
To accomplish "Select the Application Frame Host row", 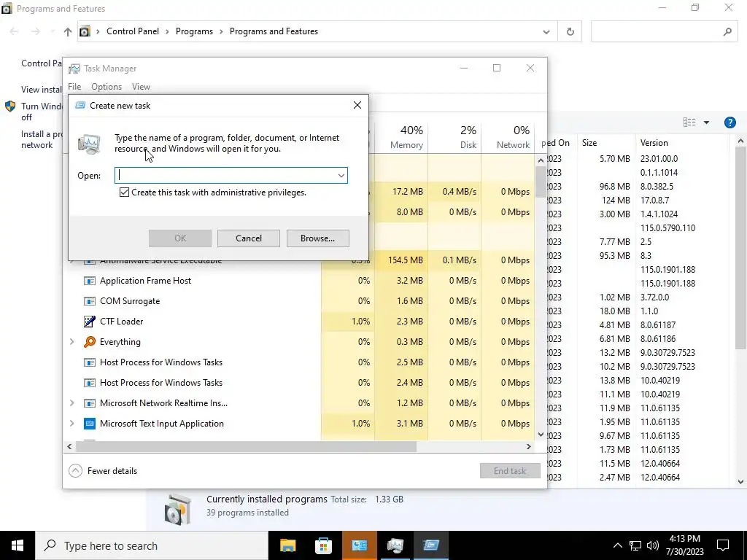I will [298, 281].
